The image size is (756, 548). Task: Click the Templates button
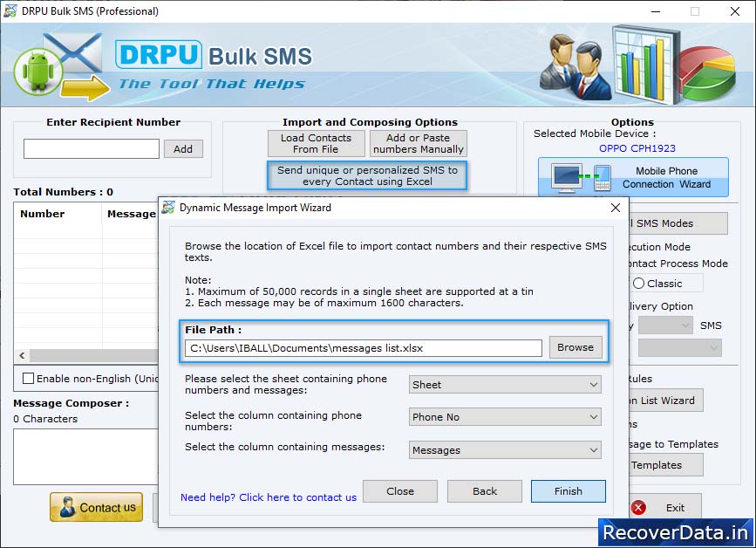(x=666, y=465)
